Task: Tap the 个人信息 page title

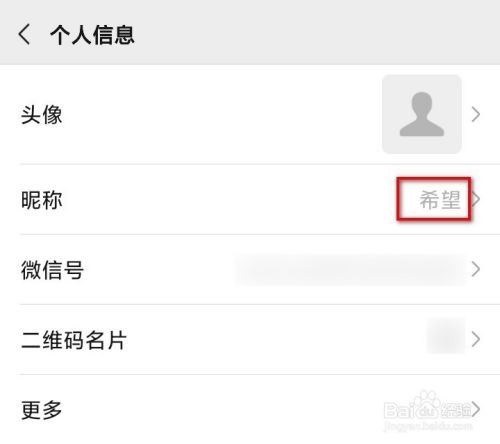Action: pos(92,35)
